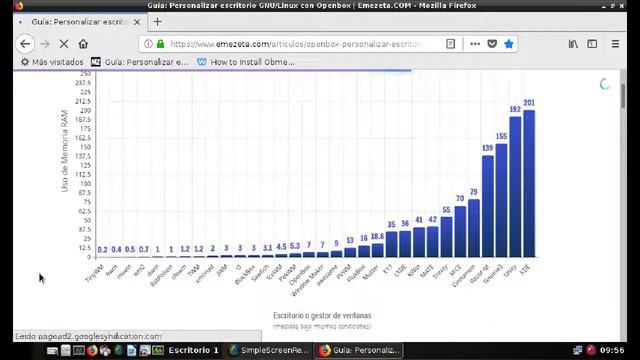Open a new browser tab
The image size is (640, 360).
pos(158,22)
